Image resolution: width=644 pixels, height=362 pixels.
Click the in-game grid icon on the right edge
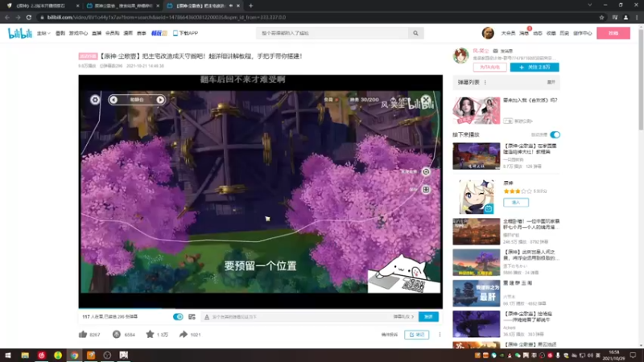tap(426, 190)
